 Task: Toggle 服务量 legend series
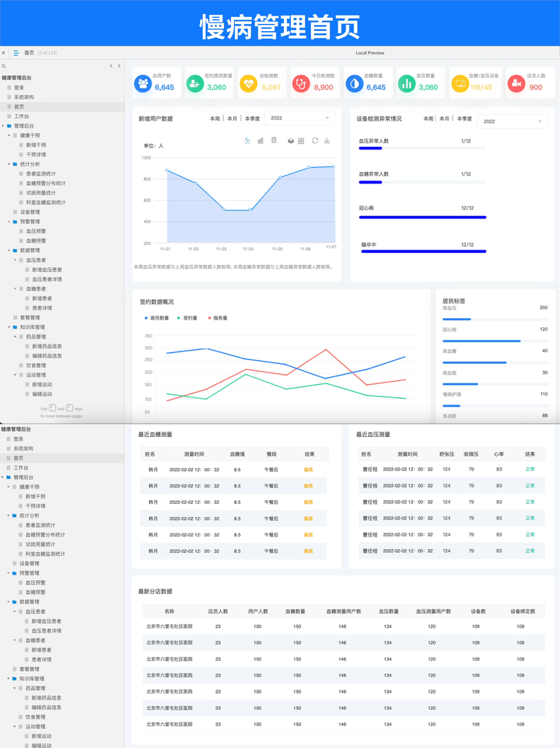click(x=218, y=318)
